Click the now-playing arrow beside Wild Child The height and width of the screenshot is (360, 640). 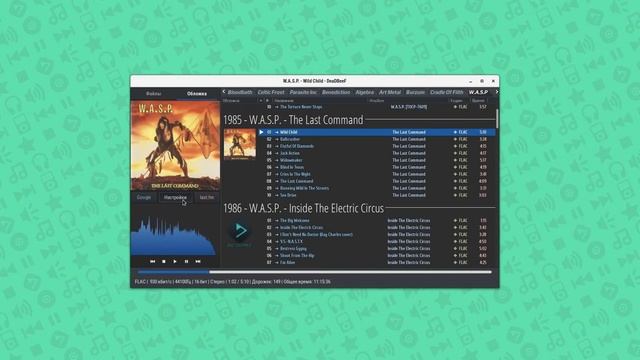pos(261,132)
